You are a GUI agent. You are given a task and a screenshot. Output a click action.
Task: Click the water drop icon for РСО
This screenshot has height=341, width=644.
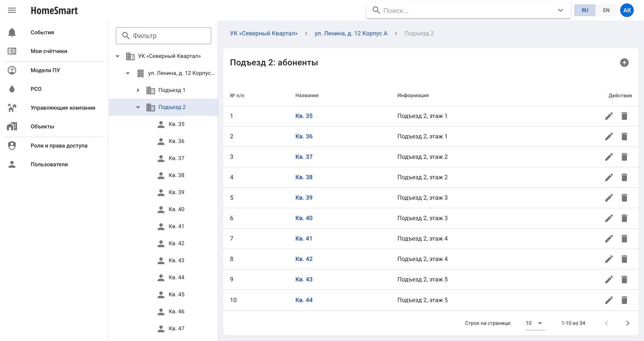(12, 89)
